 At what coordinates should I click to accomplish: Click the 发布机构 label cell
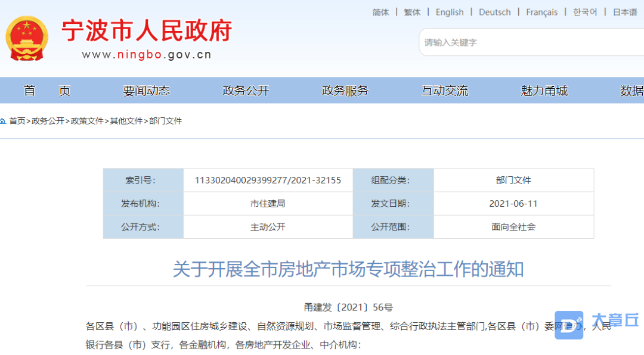point(143,204)
